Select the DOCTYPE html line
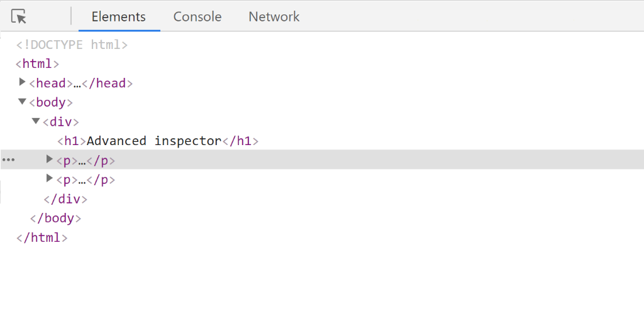This screenshot has height=314, width=644. coord(72,45)
